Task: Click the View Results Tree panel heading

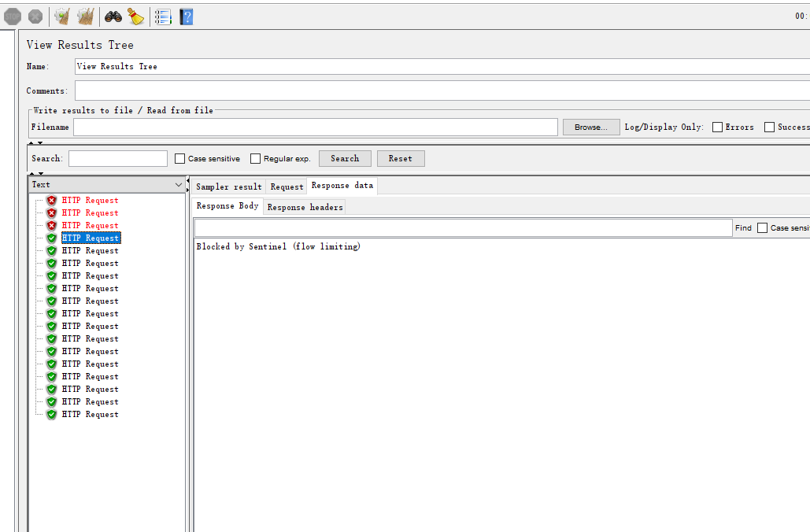Action: [x=80, y=45]
